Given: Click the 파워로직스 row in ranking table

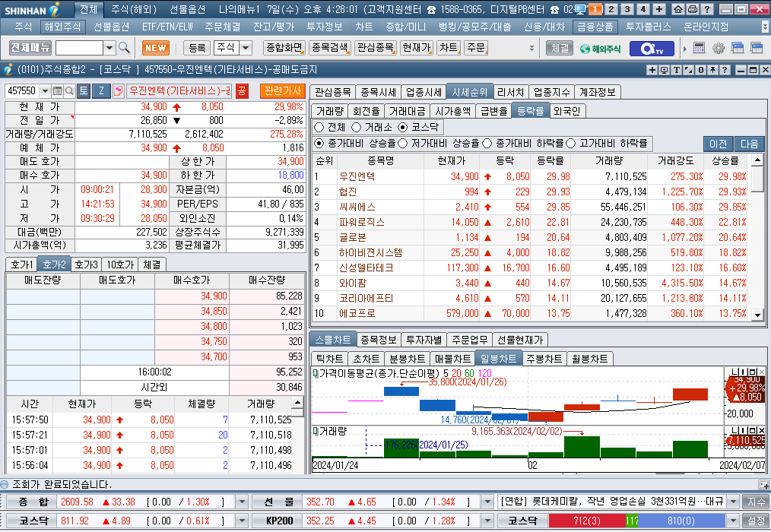Looking at the screenshot, I should [x=530, y=222].
